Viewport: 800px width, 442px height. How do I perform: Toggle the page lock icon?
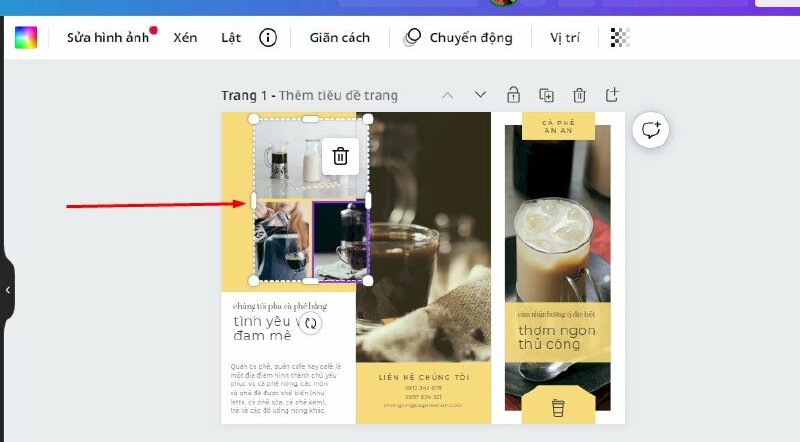click(513, 95)
